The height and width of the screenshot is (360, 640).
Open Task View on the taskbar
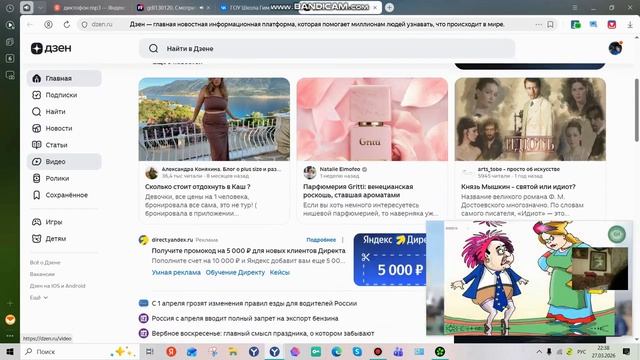[x=150, y=351]
